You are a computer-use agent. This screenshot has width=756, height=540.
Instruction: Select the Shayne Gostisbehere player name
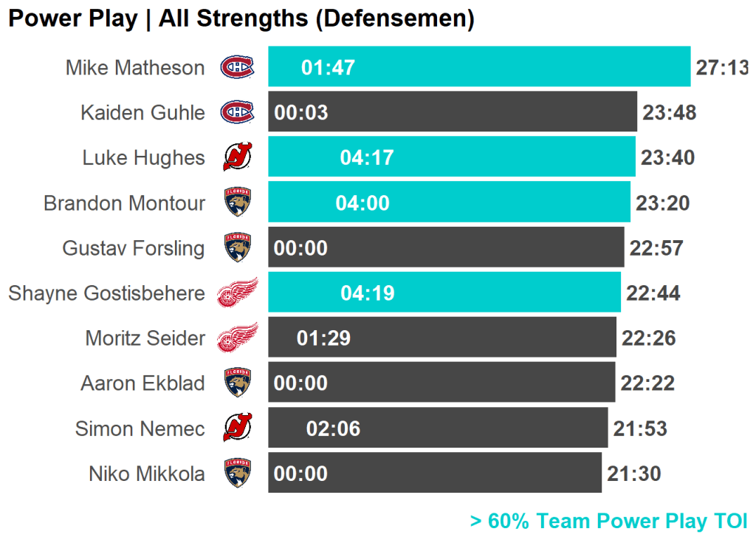pyautogui.click(x=106, y=293)
